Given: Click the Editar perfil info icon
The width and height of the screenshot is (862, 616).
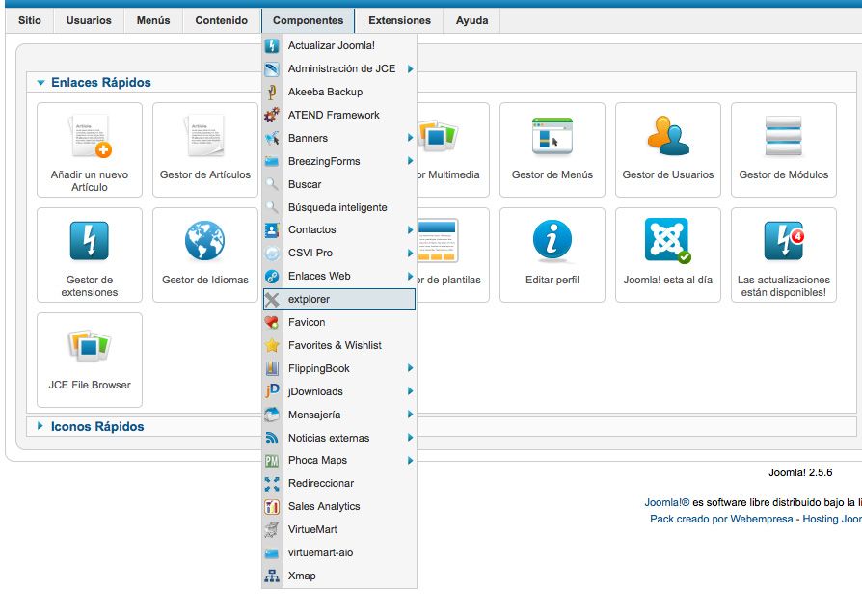Looking at the screenshot, I should tap(552, 240).
